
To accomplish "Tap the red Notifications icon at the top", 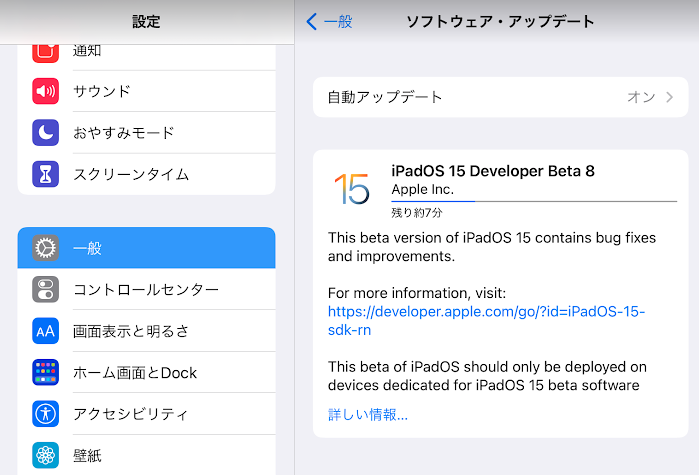I will point(45,53).
